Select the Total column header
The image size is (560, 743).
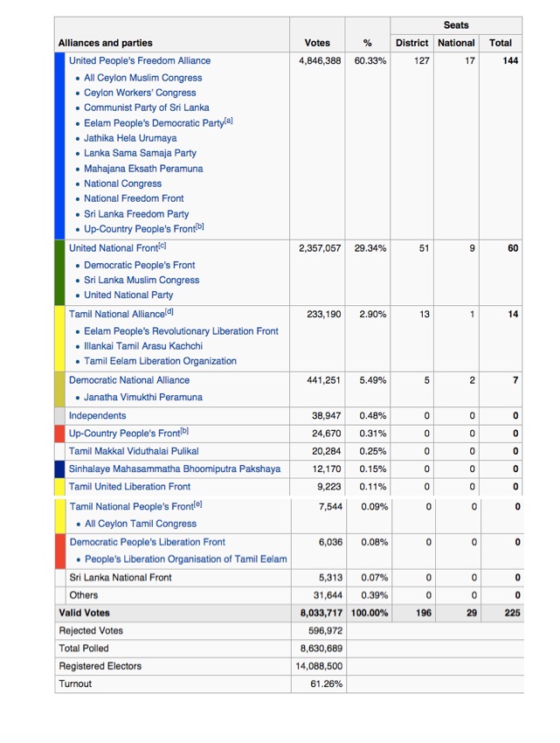[x=501, y=43]
